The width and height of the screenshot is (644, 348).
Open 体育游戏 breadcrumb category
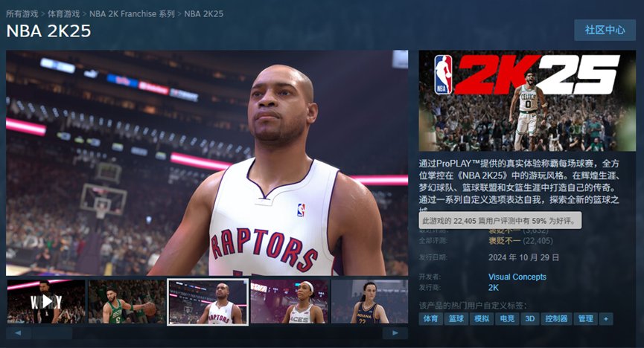[64, 13]
